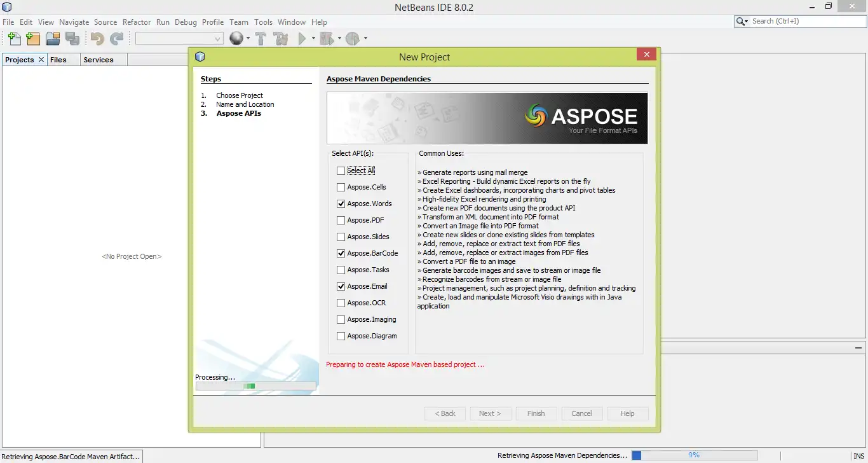This screenshot has width=868, height=463.
Task: Minimize the bottom output panel
Action: 858,347
